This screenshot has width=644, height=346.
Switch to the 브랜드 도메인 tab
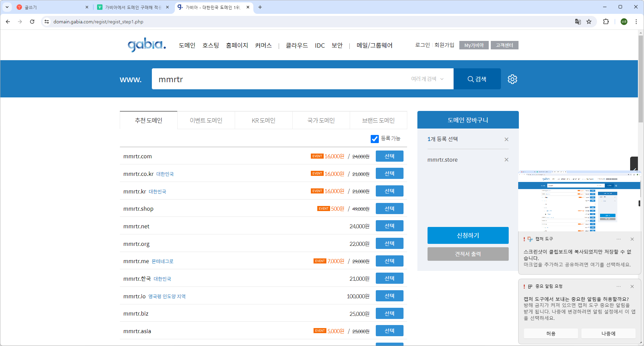[x=378, y=120]
